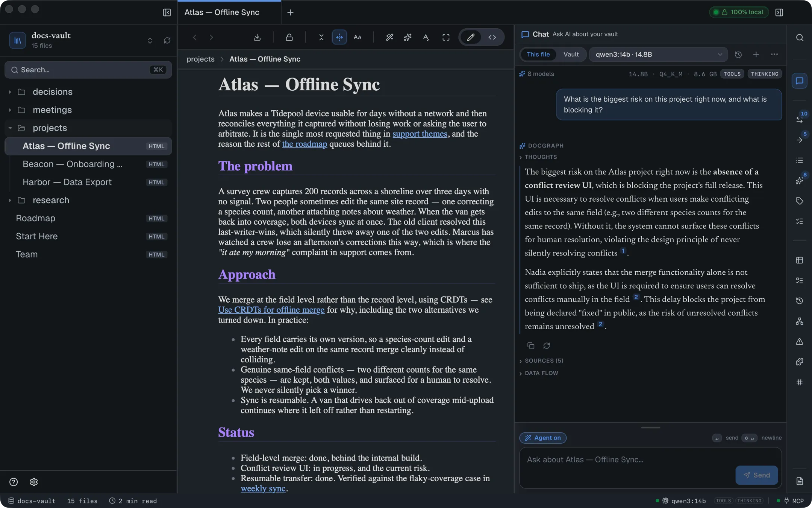Image resolution: width=812 pixels, height=508 pixels.
Task: Regenerate the AI response
Action: 547,345
